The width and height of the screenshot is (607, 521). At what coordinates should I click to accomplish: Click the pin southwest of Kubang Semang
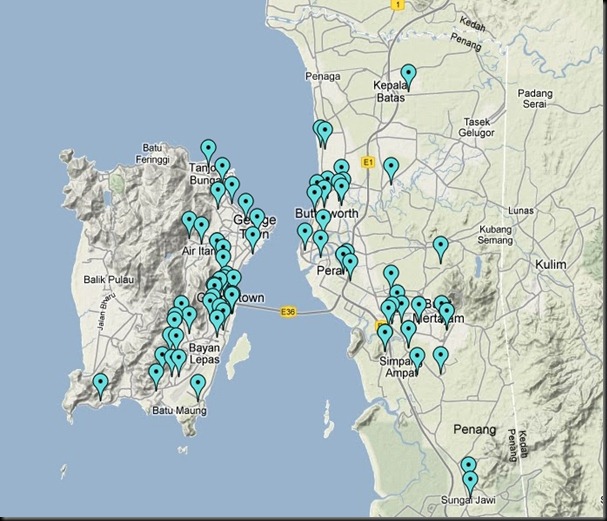[441, 249]
